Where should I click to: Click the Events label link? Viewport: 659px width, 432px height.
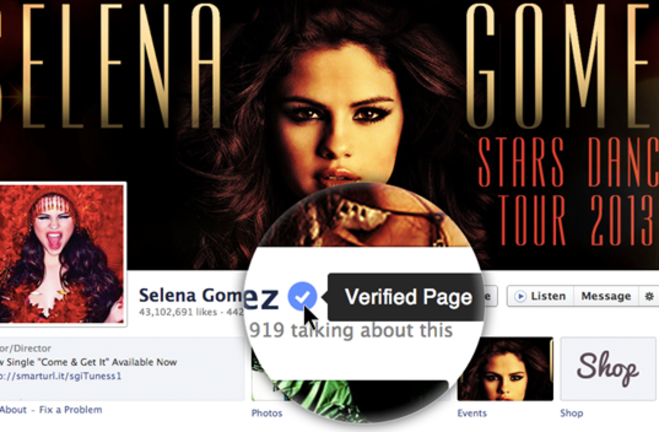(x=472, y=413)
